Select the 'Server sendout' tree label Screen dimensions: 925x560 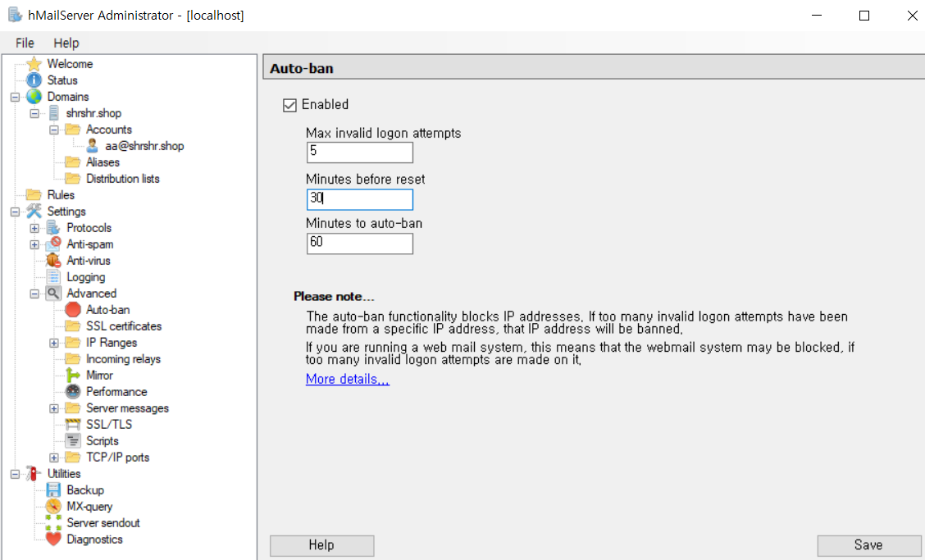[103, 523]
